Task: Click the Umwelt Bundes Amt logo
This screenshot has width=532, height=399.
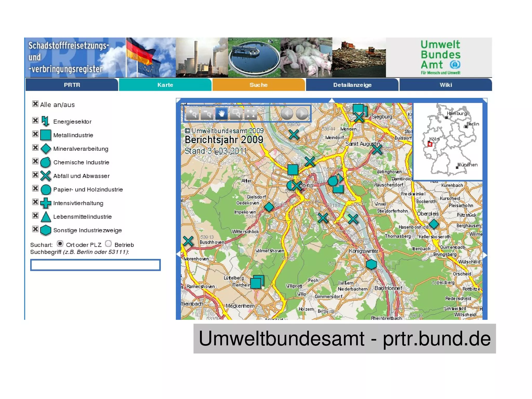Action: click(441, 57)
